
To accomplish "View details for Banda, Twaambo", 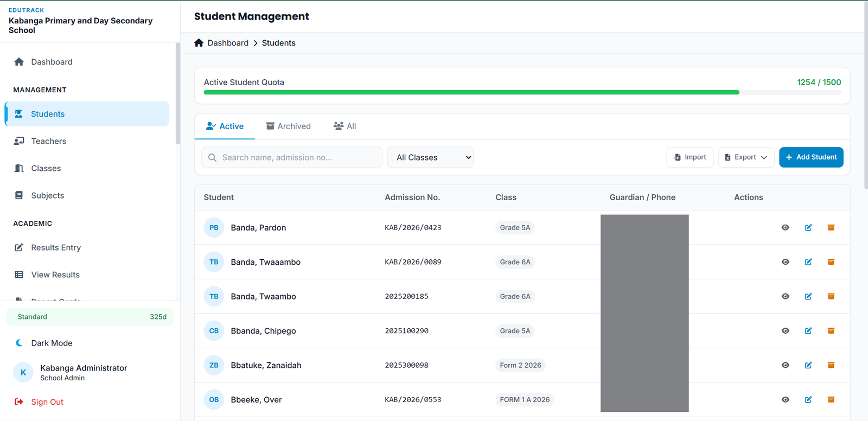I will (785, 296).
